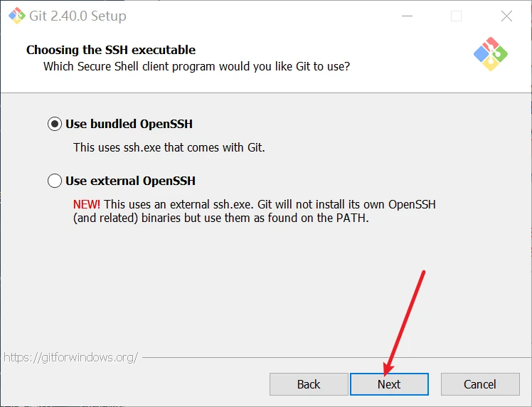Click the "Git 2.40.0 Setup" title text
Screen dimensions: 532x407
point(78,16)
